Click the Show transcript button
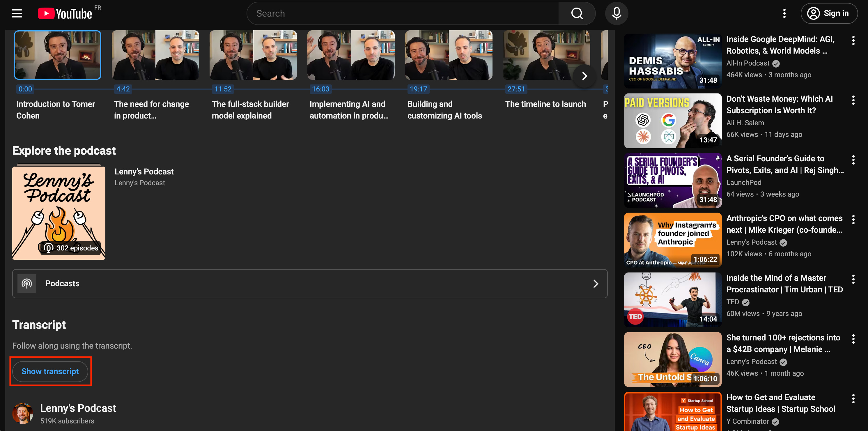Viewport: 868px width, 431px height. coord(50,371)
